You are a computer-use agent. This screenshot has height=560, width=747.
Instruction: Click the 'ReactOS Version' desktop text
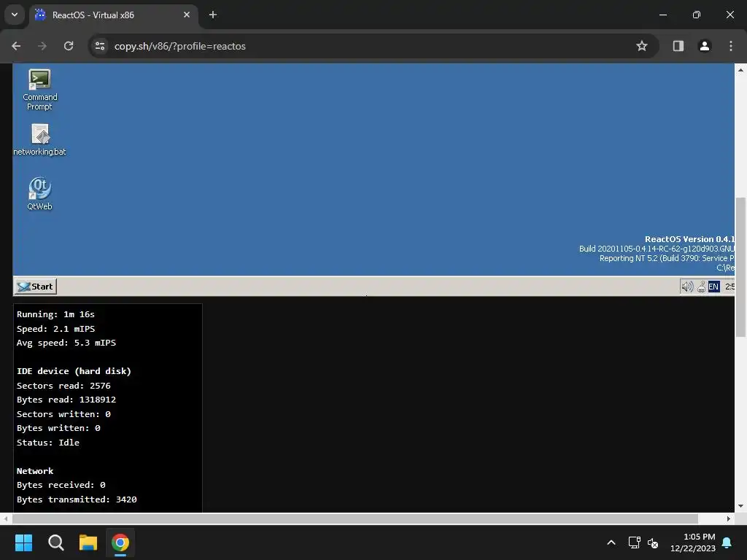[x=689, y=239]
